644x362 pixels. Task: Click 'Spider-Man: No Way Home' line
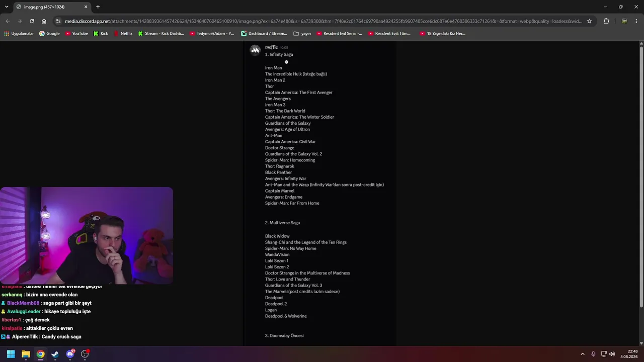[291, 248]
